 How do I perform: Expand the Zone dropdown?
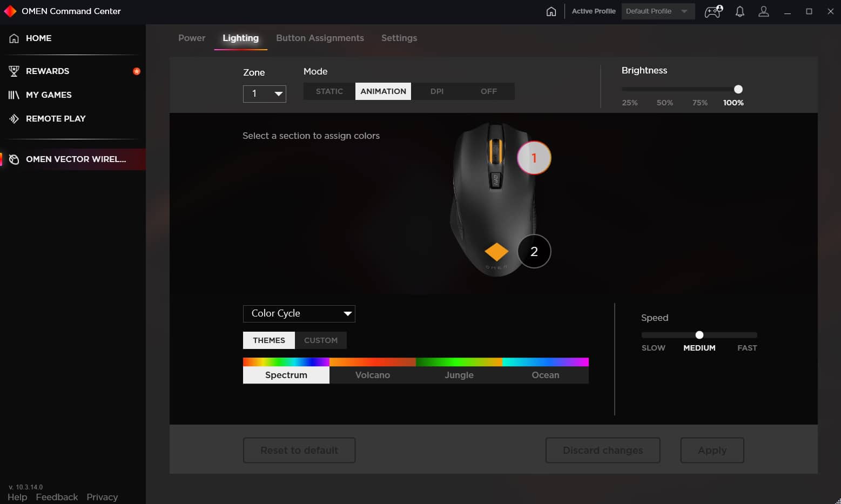[x=264, y=93]
